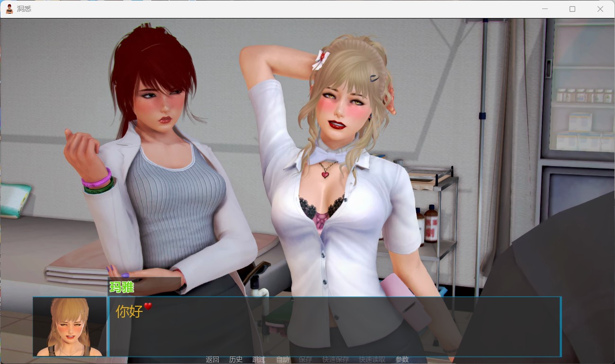Open the 保存 save screen
This screenshot has width=615, height=364.
(x=305, y=359)
